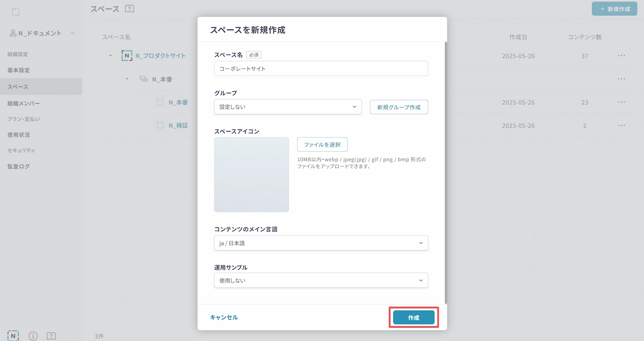Expand the N_ドキュメント organization switcher
Viewport: 644px width, 341px height.
73,33
